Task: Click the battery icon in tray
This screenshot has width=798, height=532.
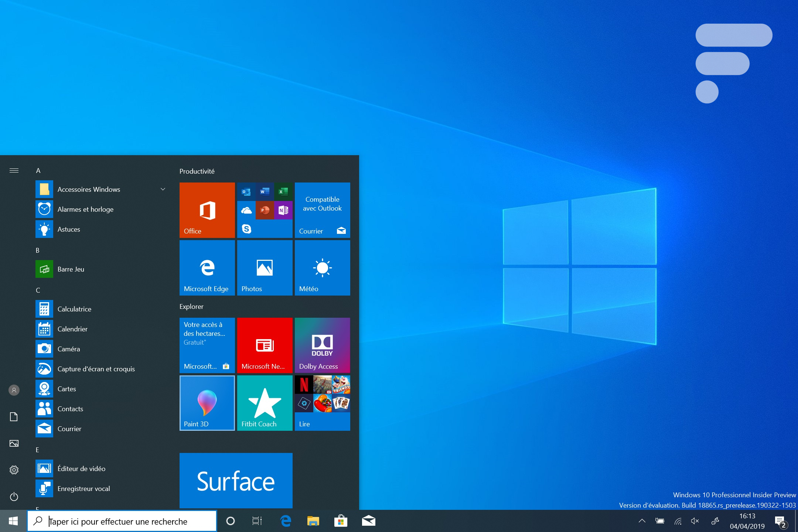Action: click(x=660, y=521)
